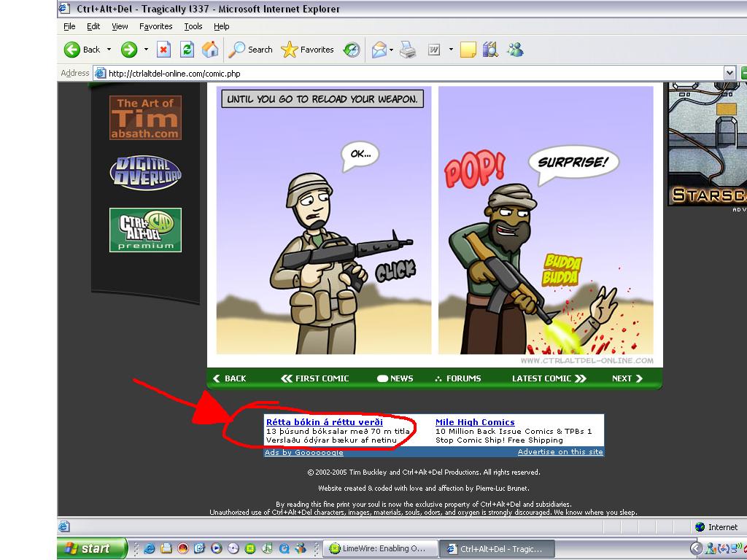Screen dimensions: 747x560
Task: Click the '10 Million Back Issue Comics' ad text
Action: (x=514, y=432)
